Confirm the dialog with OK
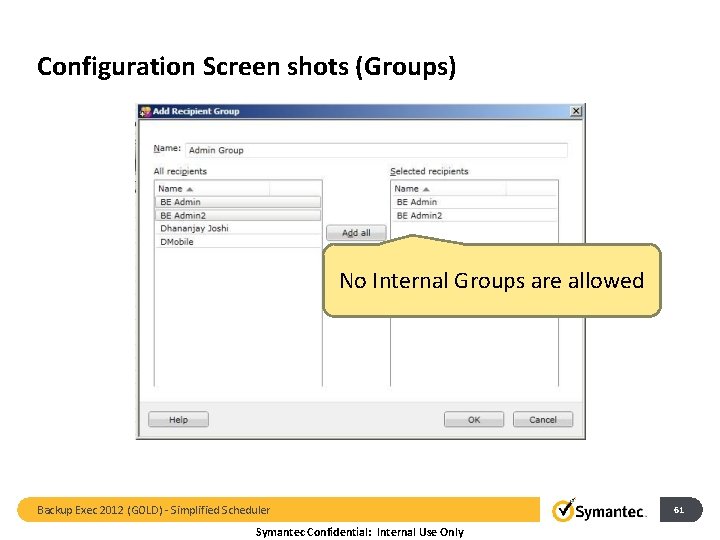Screen dimensions: 720x540 (473, 419)
